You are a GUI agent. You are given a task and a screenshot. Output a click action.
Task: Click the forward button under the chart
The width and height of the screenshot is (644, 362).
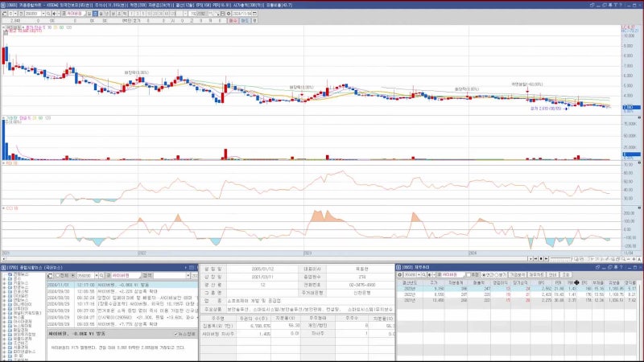tap(546, 259)
